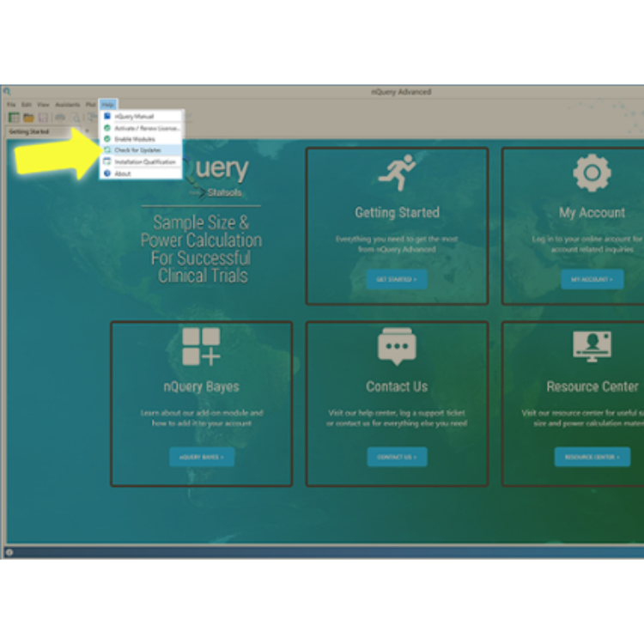644x644 pixels.
Task: Click the new table toolbar icon
Action: point(14,118)
